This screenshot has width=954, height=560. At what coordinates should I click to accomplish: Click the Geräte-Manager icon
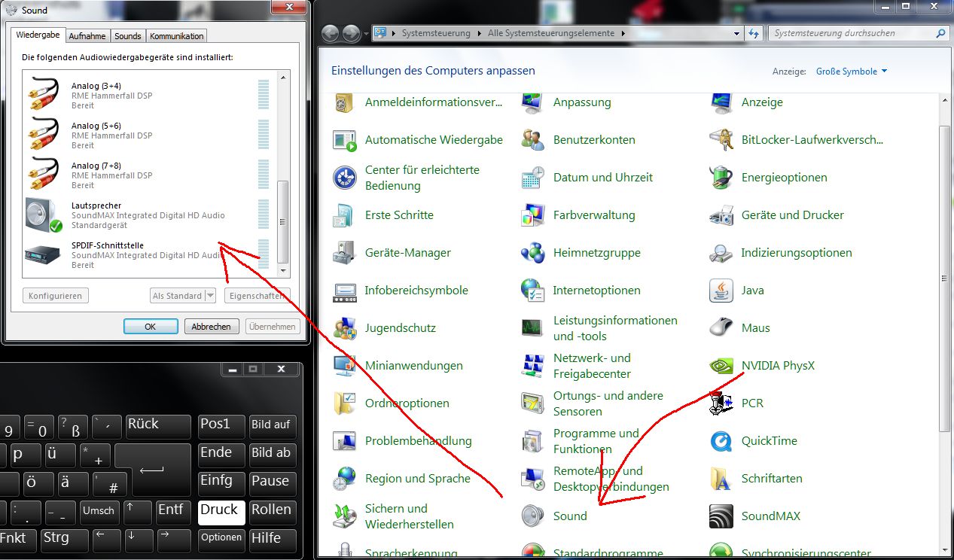345,253
